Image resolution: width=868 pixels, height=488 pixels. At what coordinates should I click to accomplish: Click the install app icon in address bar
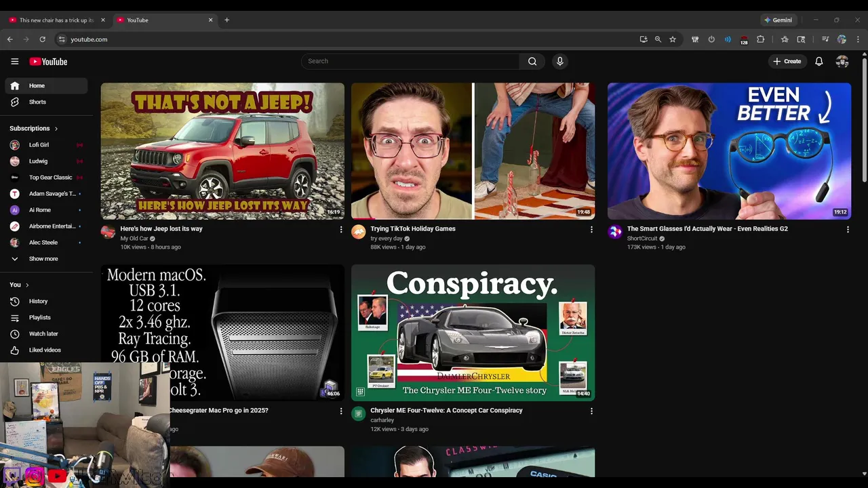(x=643, y=39)
